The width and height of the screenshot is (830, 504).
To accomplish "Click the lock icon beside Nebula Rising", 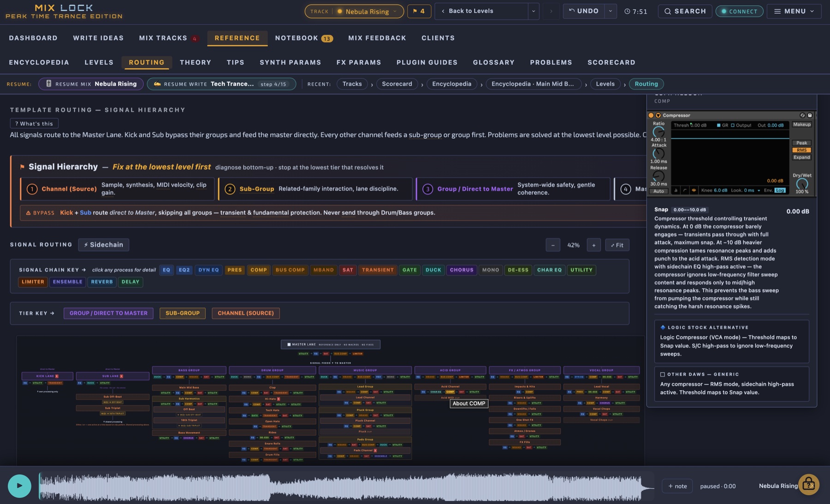I will [x=808, y=485].
